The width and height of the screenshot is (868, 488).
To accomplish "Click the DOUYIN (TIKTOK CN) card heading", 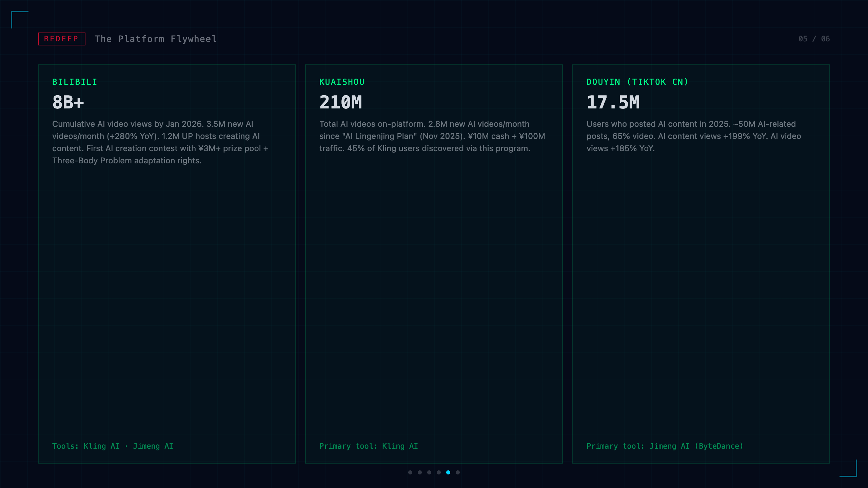I will point(637,82).
